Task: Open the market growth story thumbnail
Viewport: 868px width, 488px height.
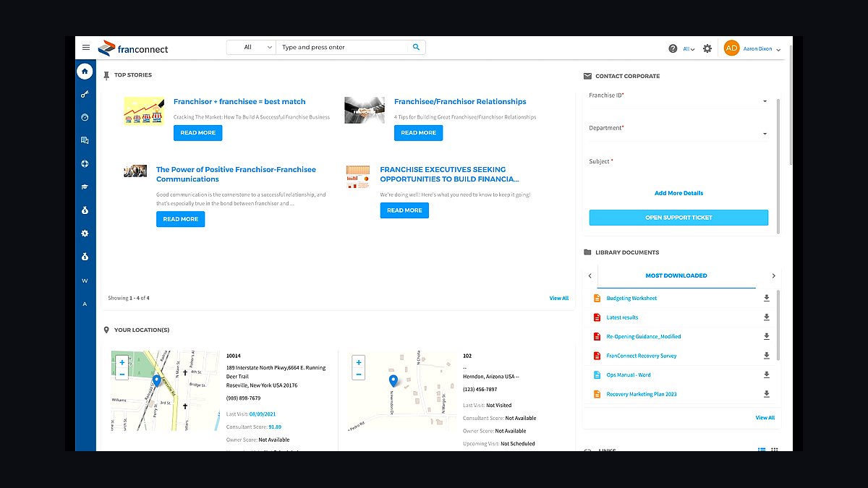Action: coord(144,111)
